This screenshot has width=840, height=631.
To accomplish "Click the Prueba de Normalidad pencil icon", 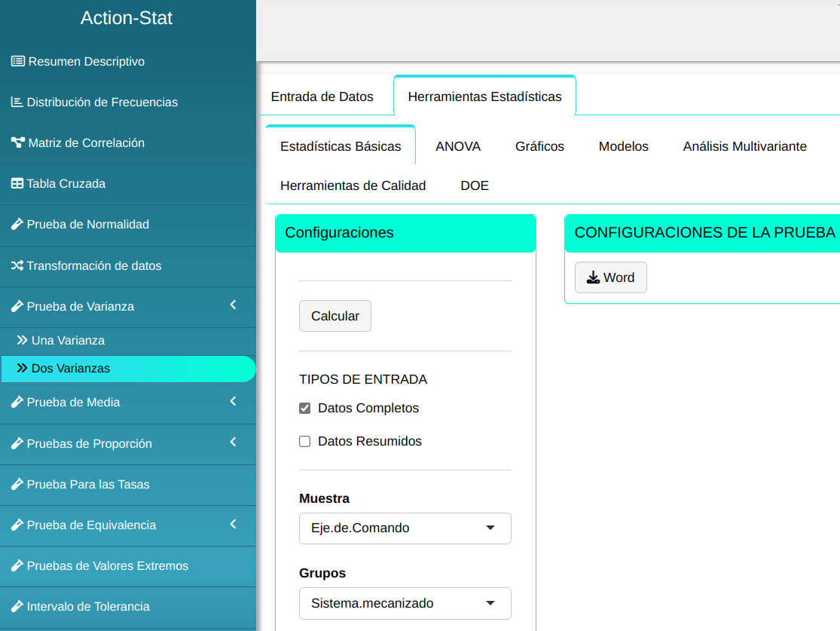I will [x=17, y=224].
